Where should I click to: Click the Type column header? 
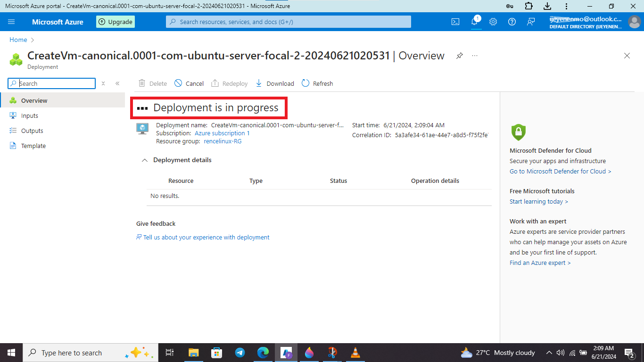256,181
